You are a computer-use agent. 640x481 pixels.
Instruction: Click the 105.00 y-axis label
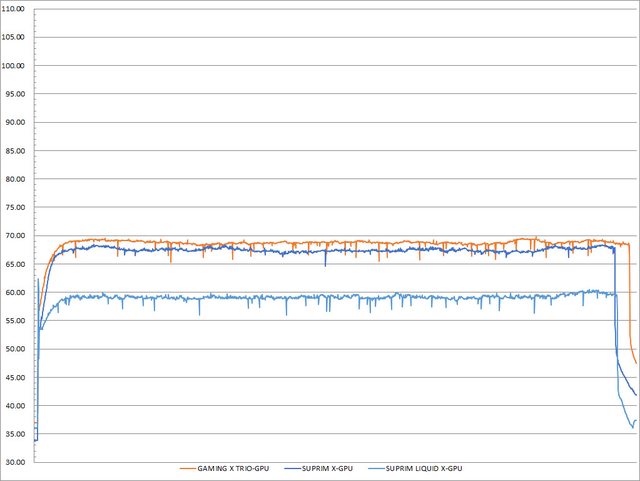[x=18, y=38]
